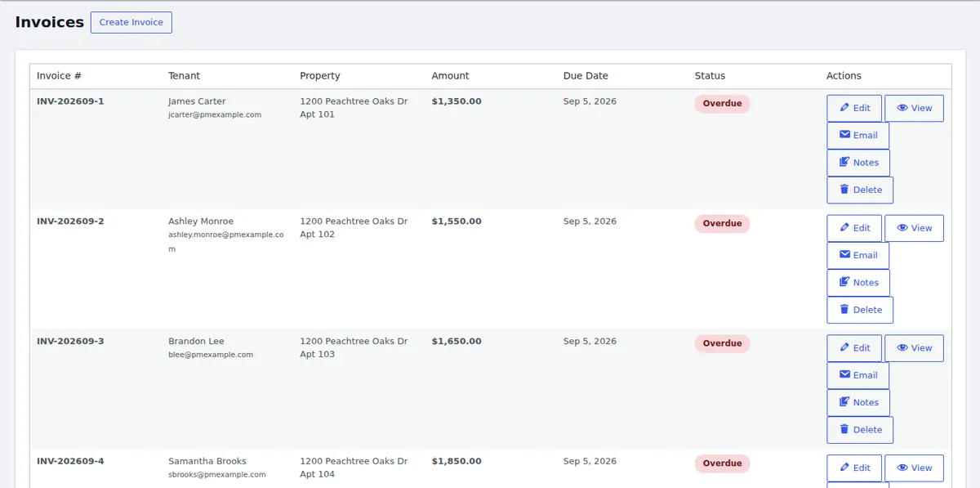Click property address for Apt 104

(x=354, y=468)
